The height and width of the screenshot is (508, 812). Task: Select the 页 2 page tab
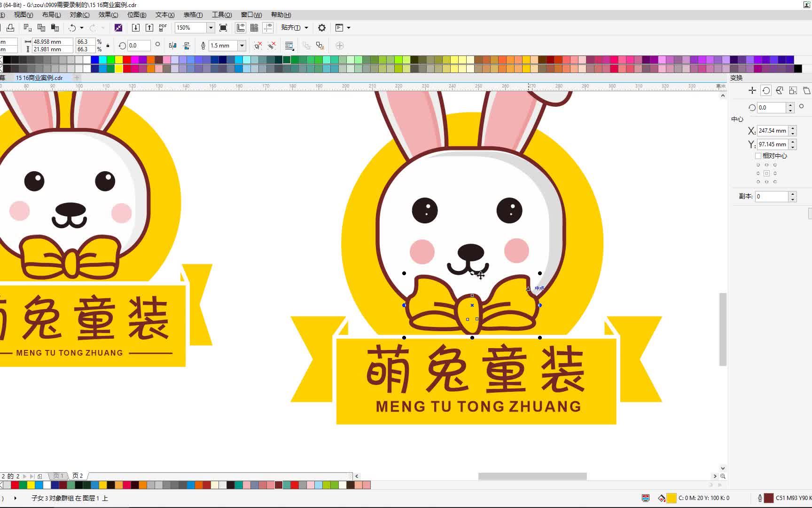78,476
